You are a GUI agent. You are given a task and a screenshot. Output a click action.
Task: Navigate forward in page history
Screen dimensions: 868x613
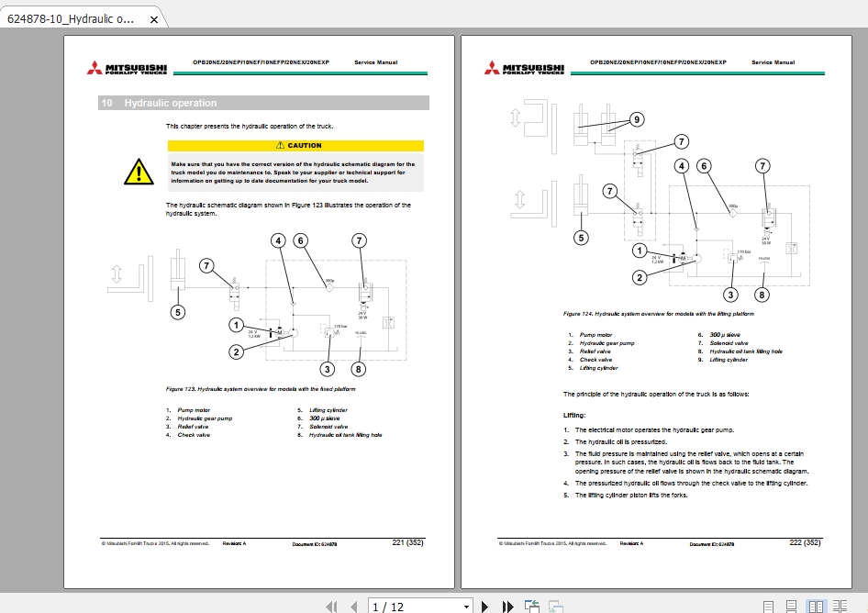click(554, 606)
